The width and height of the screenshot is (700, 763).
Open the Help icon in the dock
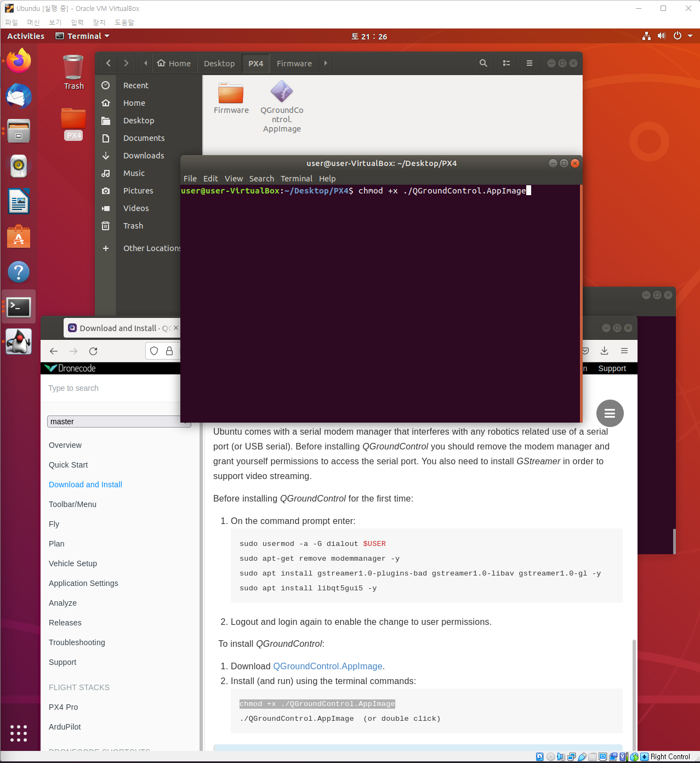[x=19, y=271]
